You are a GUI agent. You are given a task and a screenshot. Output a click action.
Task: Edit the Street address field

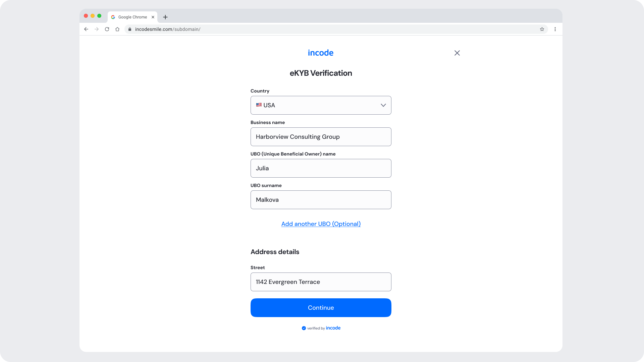pos(321,282)
